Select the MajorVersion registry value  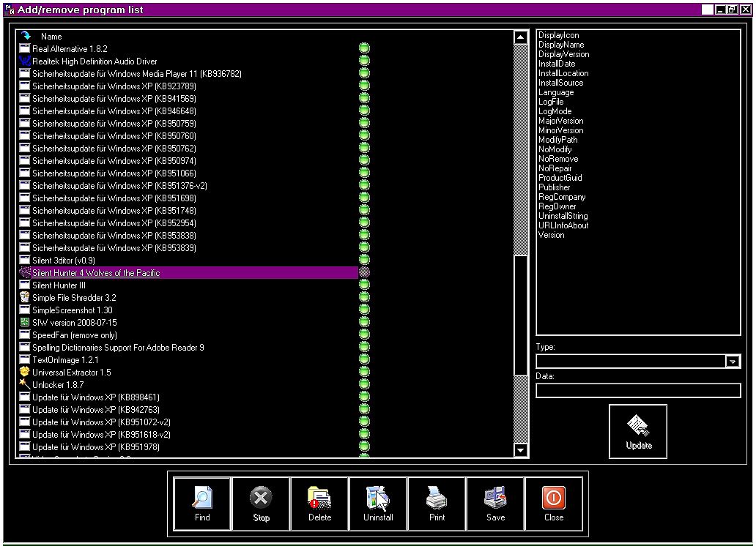[x=560, y=121]
